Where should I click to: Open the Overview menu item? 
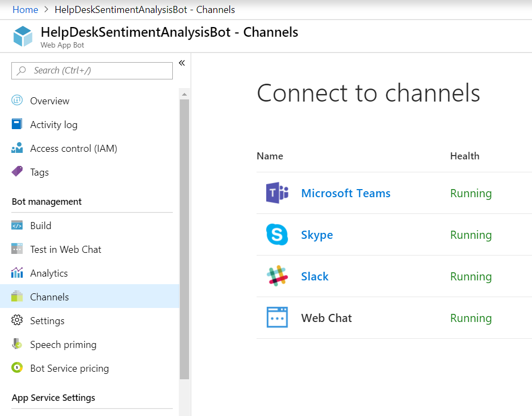50,101
